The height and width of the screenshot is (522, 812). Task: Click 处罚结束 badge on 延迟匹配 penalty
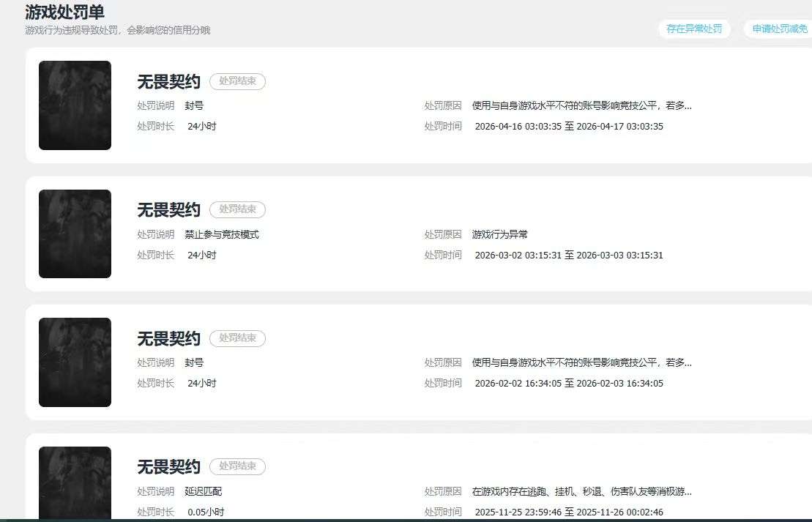click(238, 466)
